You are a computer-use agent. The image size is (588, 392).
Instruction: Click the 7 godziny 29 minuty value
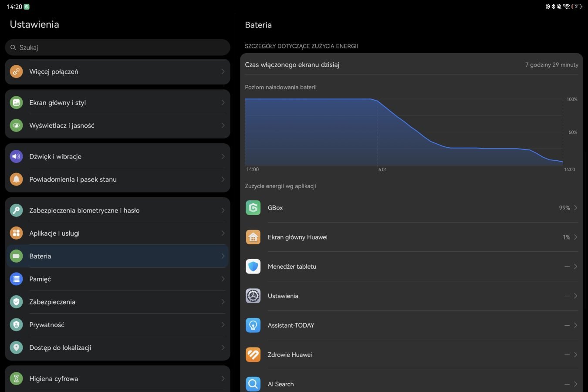(552, 64)
